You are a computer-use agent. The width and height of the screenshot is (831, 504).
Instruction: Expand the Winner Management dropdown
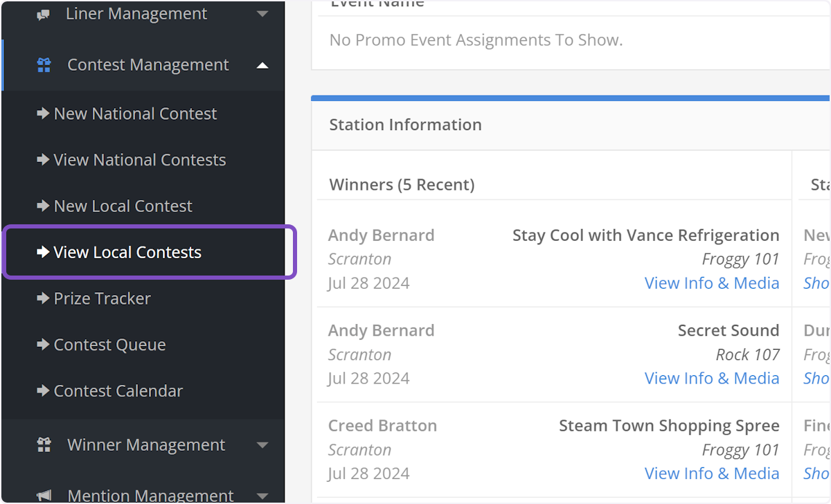(262, 444)
